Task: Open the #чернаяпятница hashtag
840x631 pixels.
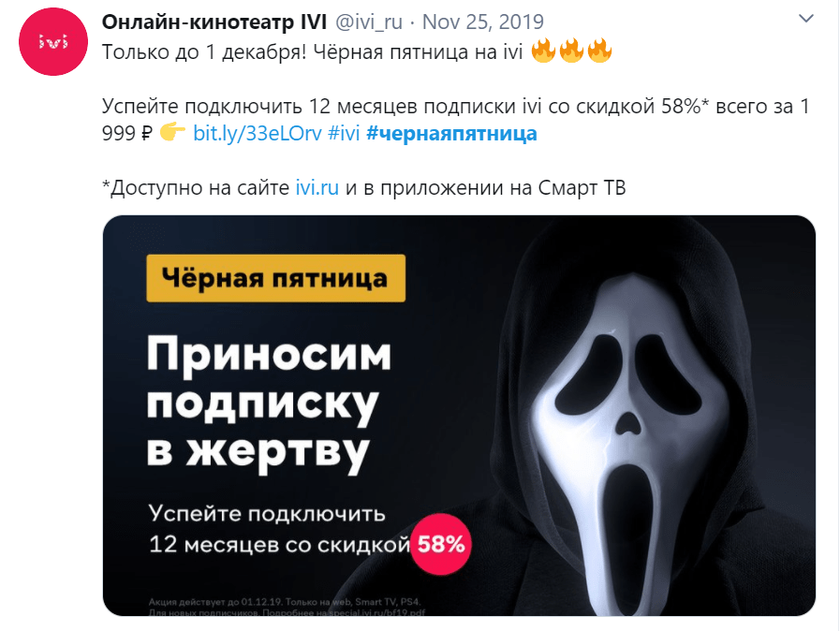Action: click(x=451, y=133)
